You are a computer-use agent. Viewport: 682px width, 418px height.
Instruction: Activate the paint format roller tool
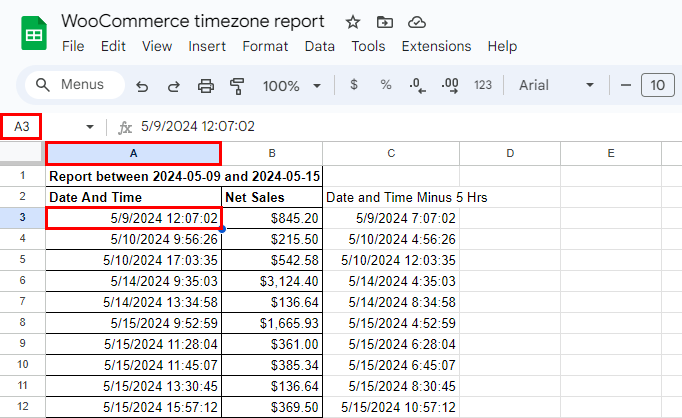(x=237, y=86)
